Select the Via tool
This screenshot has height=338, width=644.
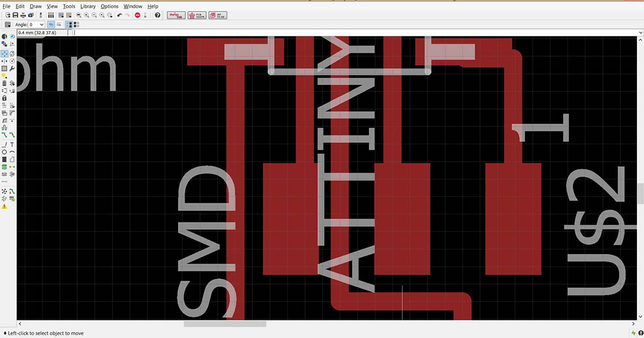[4, 167]
